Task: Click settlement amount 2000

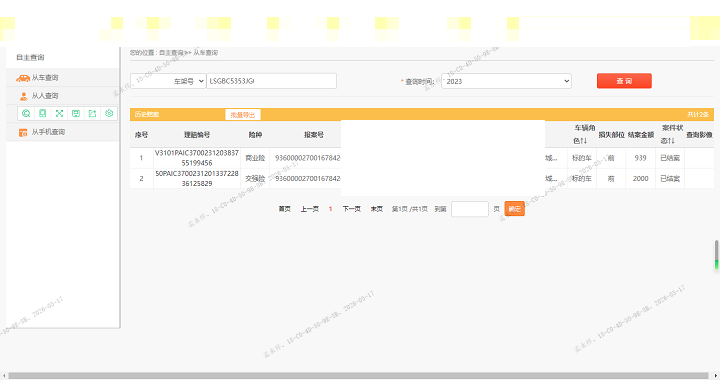Action: click(x=641, y=179)
